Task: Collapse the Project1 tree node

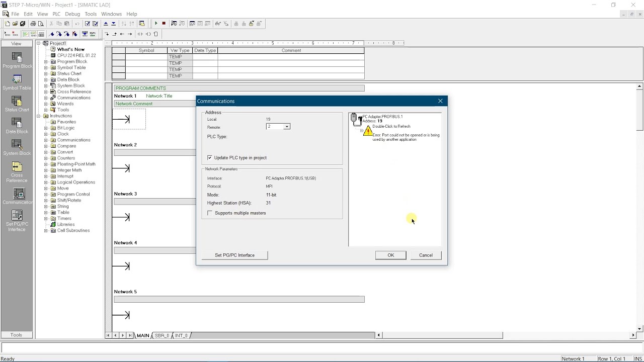Action: click(39, 43)
